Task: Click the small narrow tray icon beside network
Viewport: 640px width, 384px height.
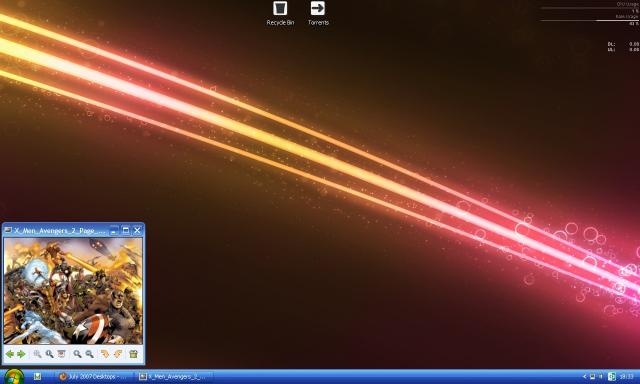Action: coord(601,377)
